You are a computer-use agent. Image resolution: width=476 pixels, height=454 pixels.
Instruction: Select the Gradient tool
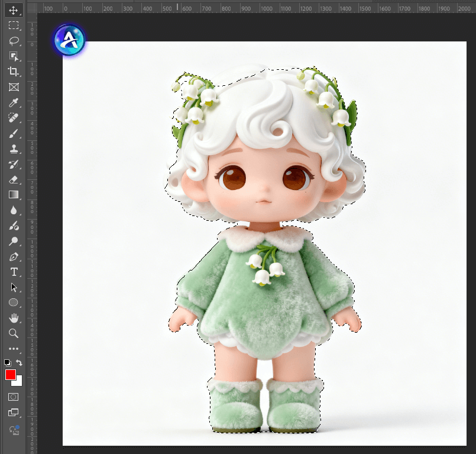click(14, 195)
